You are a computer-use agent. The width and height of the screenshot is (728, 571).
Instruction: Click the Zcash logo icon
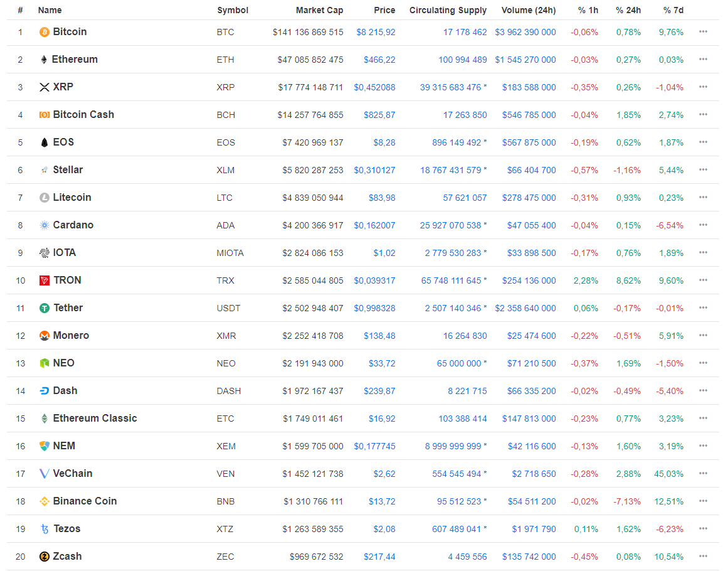pyautogui.click(x=45, y=557)
